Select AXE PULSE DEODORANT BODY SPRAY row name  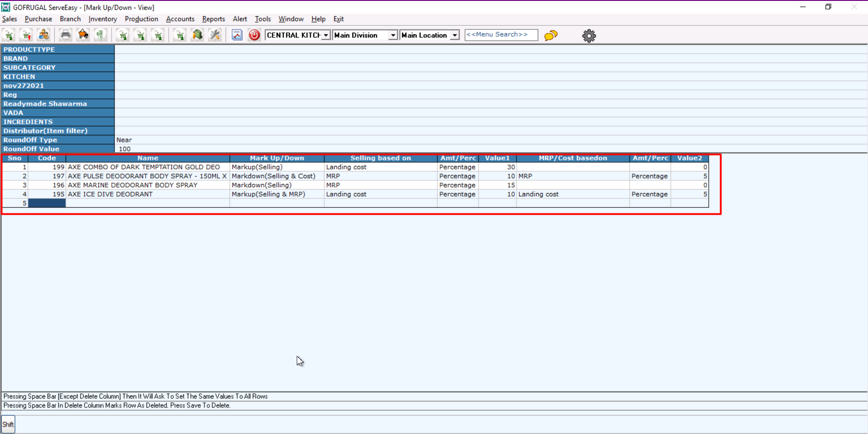pos(147,176)
